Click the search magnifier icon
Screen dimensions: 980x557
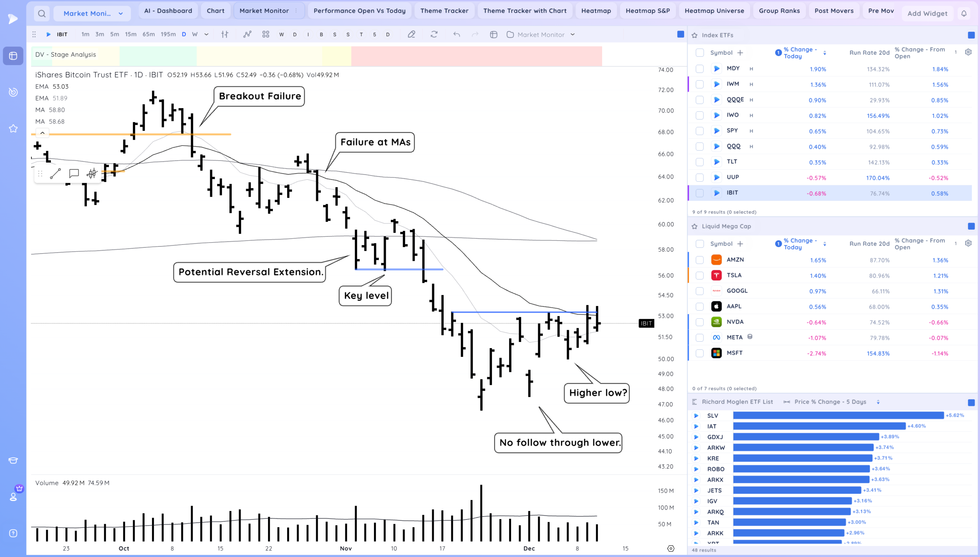(42, 14)
